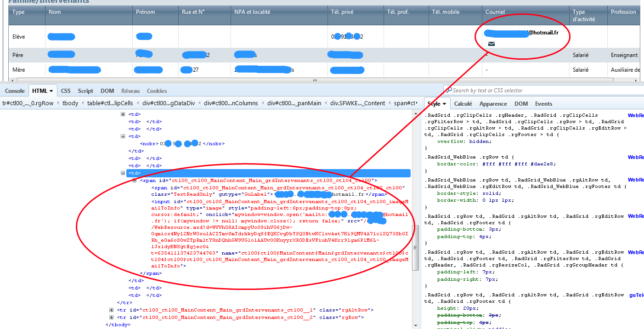Open the DOM side panel tab beside Apparence
644x329 pixels.
521,104
